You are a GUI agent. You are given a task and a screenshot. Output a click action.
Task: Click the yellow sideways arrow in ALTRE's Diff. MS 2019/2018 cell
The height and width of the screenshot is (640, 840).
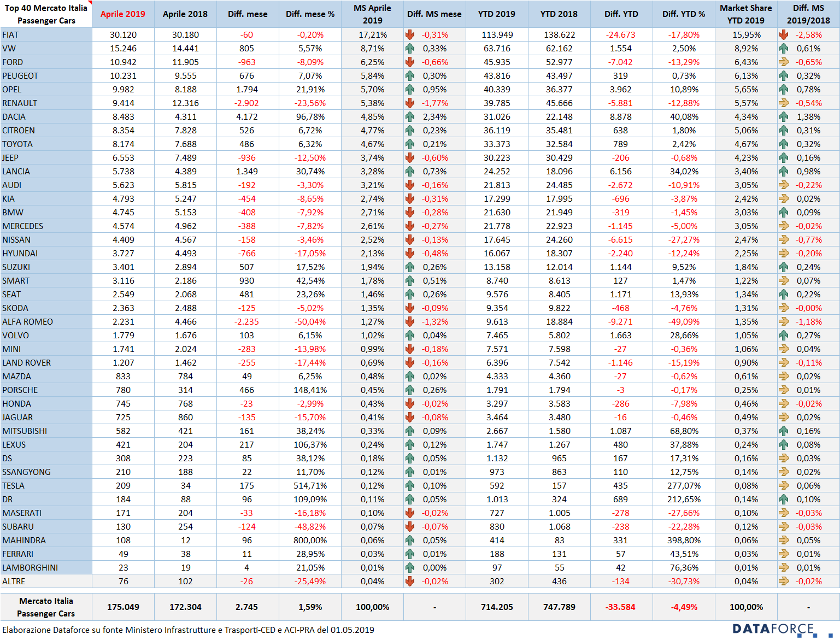pyautogui.click(x=784, y=581)
